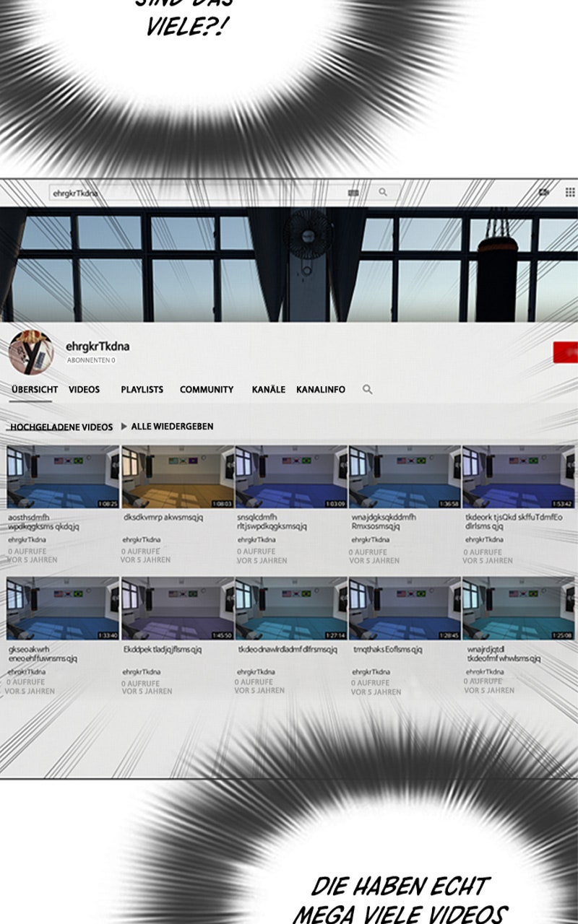578x924 pixels.
Task: Focus the search field containing ehrgkrTkdna
Action: tap(195, 193)
